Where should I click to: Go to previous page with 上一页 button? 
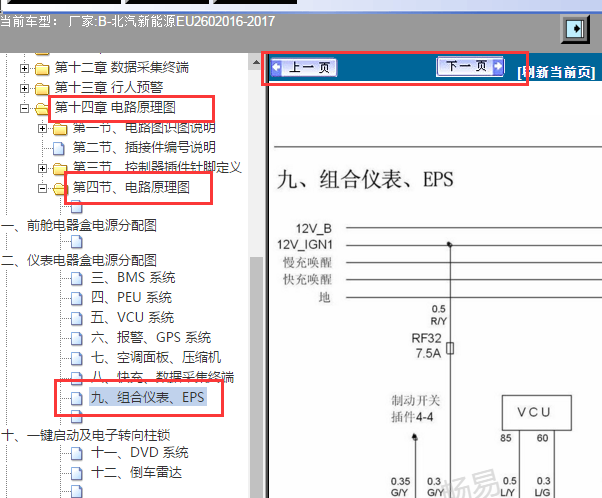(x=304, y=68)
